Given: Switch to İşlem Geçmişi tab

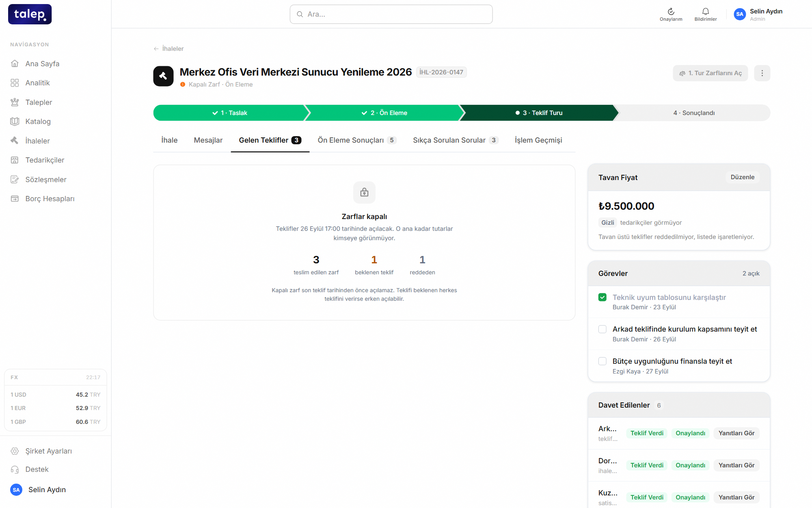Looking at the screenshot, I should (538, 140).
